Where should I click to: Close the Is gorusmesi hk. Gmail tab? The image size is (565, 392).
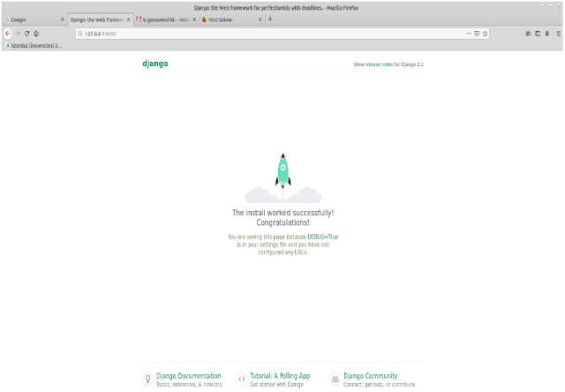[194, 19]
